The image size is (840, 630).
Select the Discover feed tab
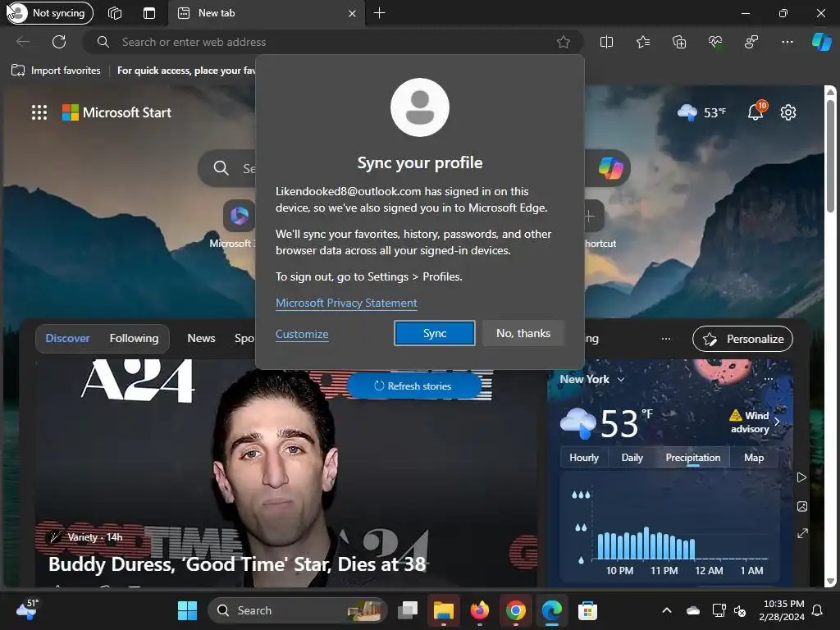(x=67, y=338)
